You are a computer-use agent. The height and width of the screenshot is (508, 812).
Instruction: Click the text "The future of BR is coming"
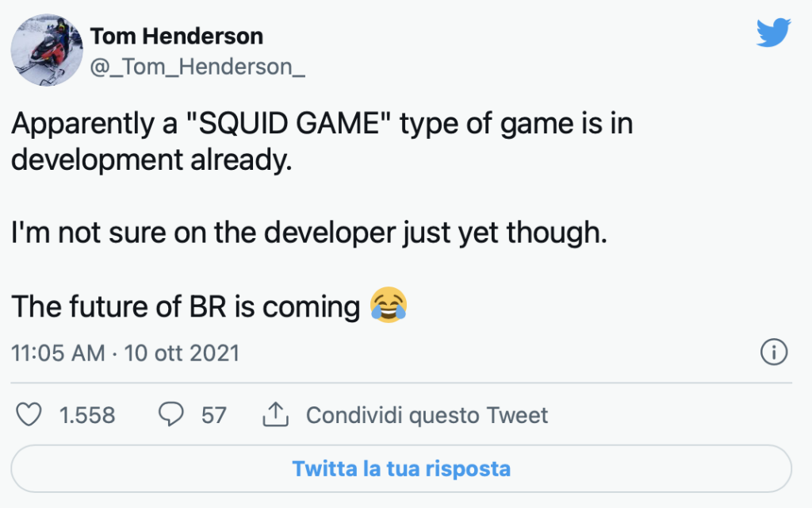(186, 306)
